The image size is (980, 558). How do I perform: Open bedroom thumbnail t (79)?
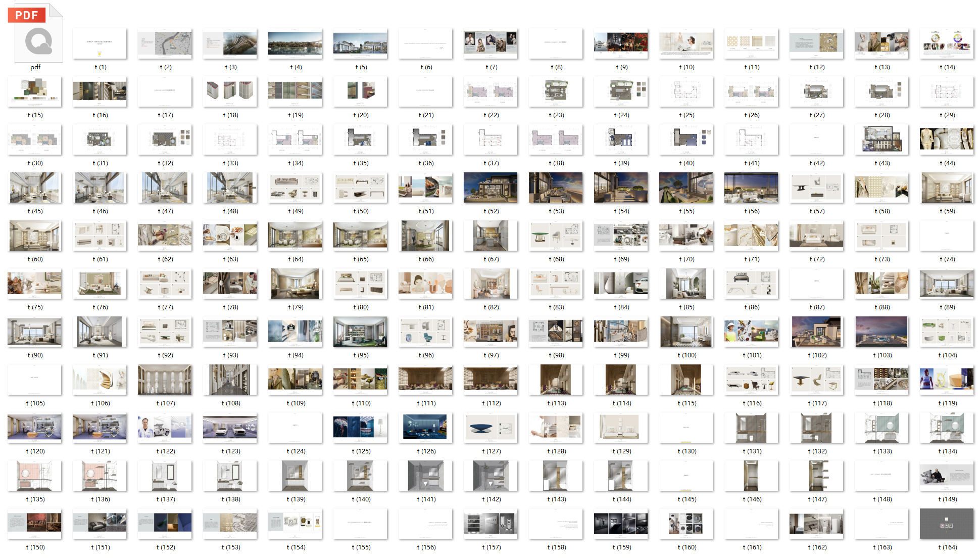(x=295, y=284)
